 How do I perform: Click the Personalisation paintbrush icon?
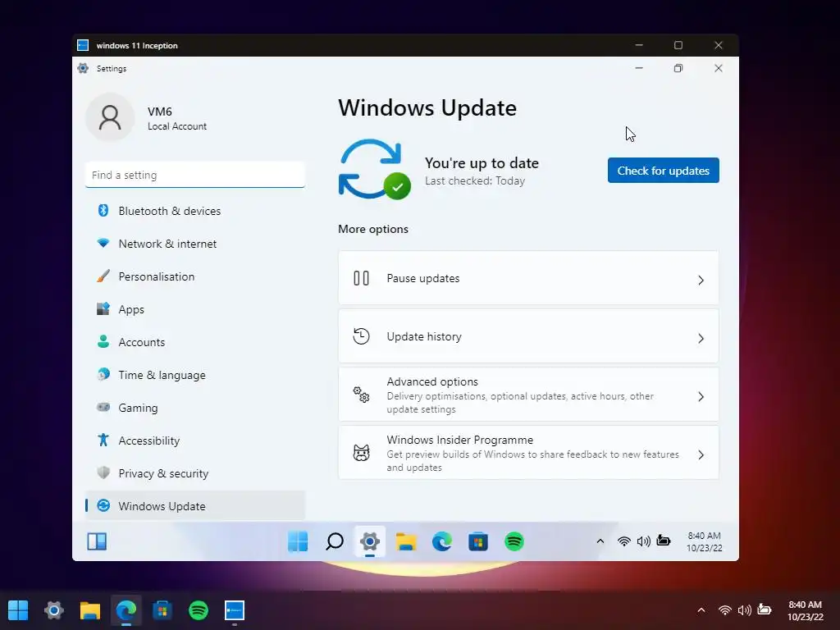click(x=103, y=276)
